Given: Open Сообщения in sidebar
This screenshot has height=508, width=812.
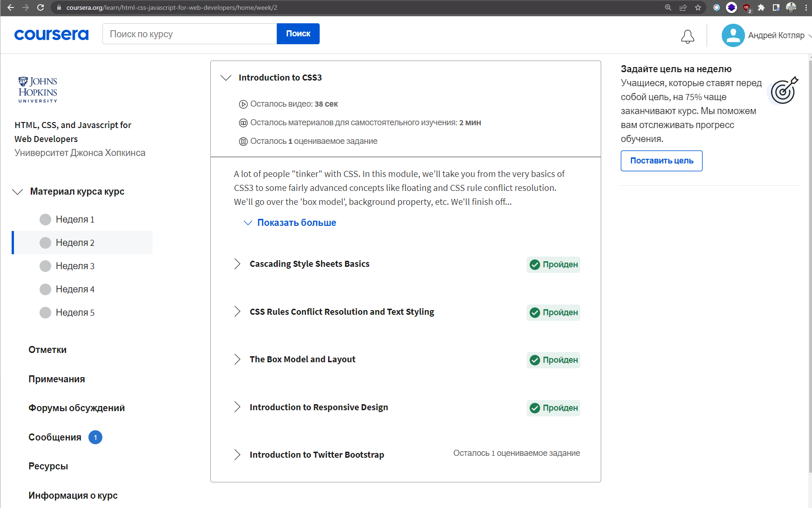Looking at the screenshot, I should pyautogui.click(x=55, y=437).
